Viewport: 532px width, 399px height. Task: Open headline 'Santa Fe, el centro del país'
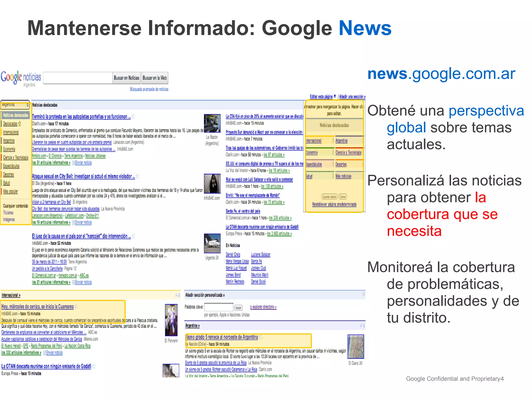pos(243,211)
